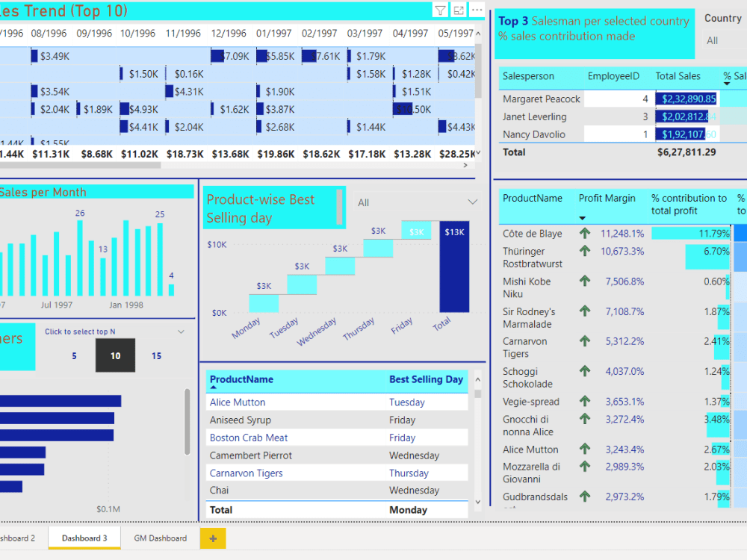Image resolution: width=747 pixels, height=560 pixels.
Task: Switch to Dashboard 3 tab
Action: (x=84, y=538)
